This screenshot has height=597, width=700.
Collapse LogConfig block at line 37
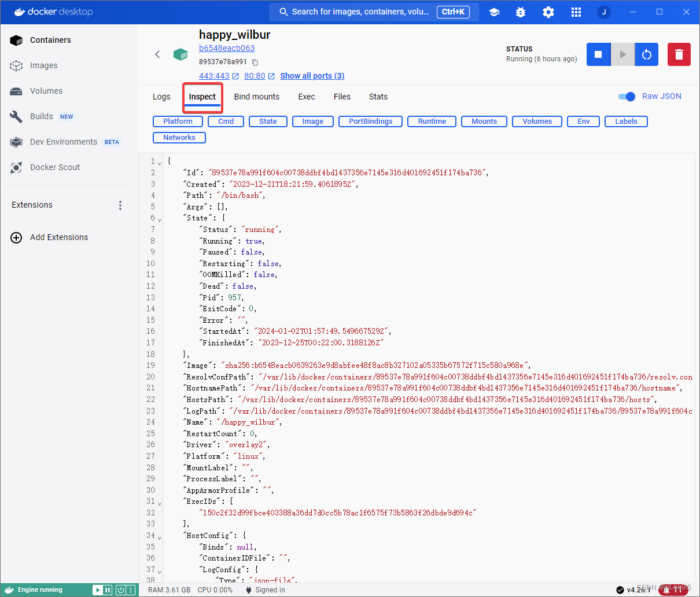160,572
